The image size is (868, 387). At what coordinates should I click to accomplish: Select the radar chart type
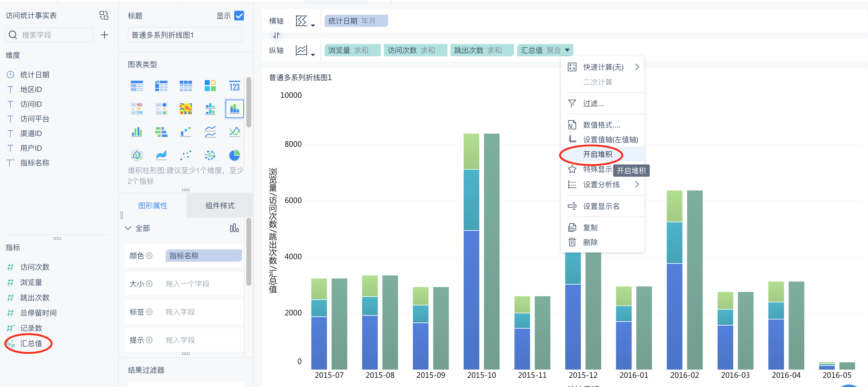pyautogui.click(x=137, y=155)
